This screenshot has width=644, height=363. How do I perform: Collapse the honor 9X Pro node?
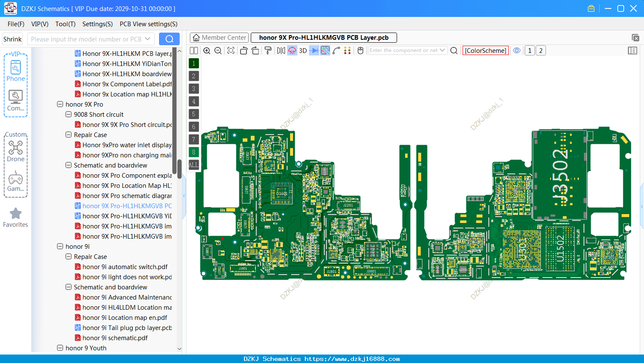(x=60, y=104)
